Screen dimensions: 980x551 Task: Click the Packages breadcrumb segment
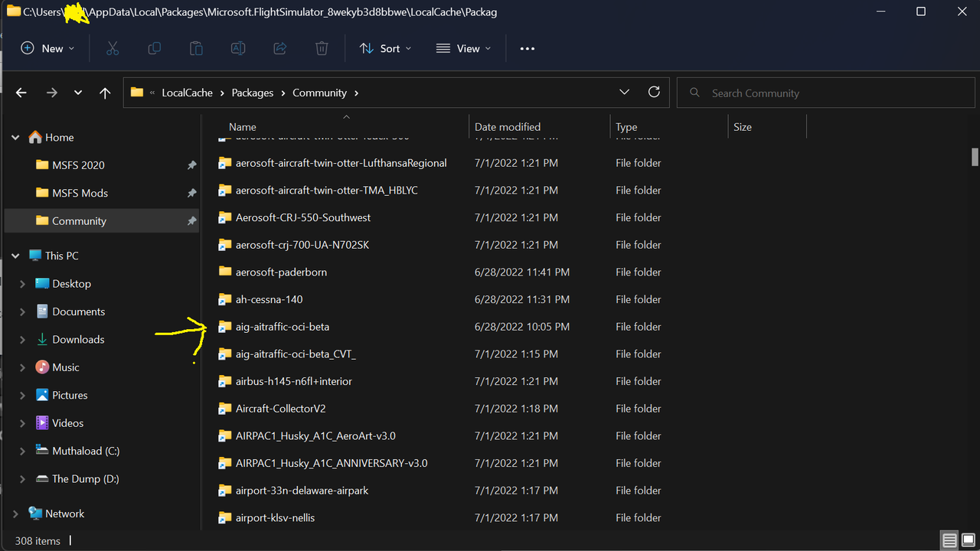(253, 93)
